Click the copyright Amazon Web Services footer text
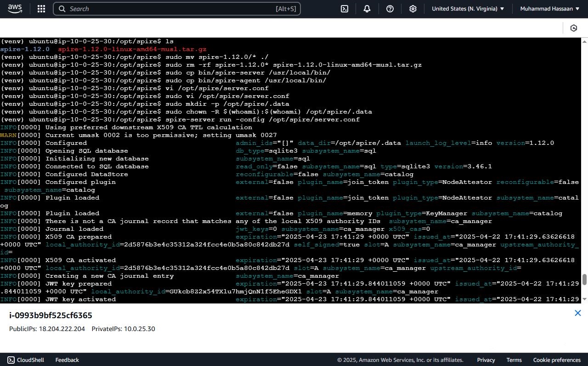The height and width of the screenshot is (366, 588). point(400,360)
